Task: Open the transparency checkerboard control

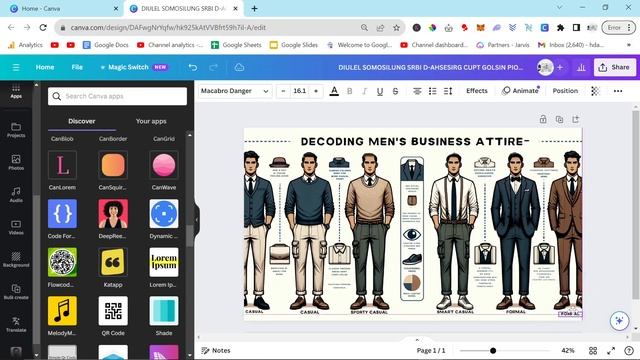Action: pos(596,91)
